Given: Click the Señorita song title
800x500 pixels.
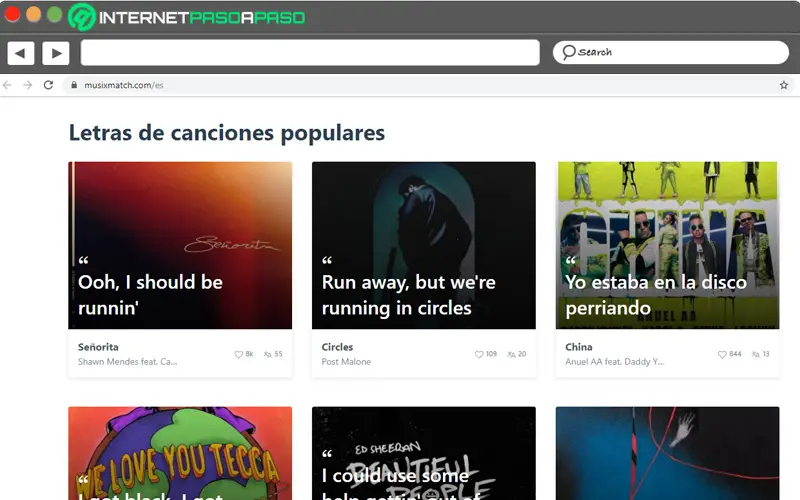Looking at the screenshot, I should (x=98, y=347).
